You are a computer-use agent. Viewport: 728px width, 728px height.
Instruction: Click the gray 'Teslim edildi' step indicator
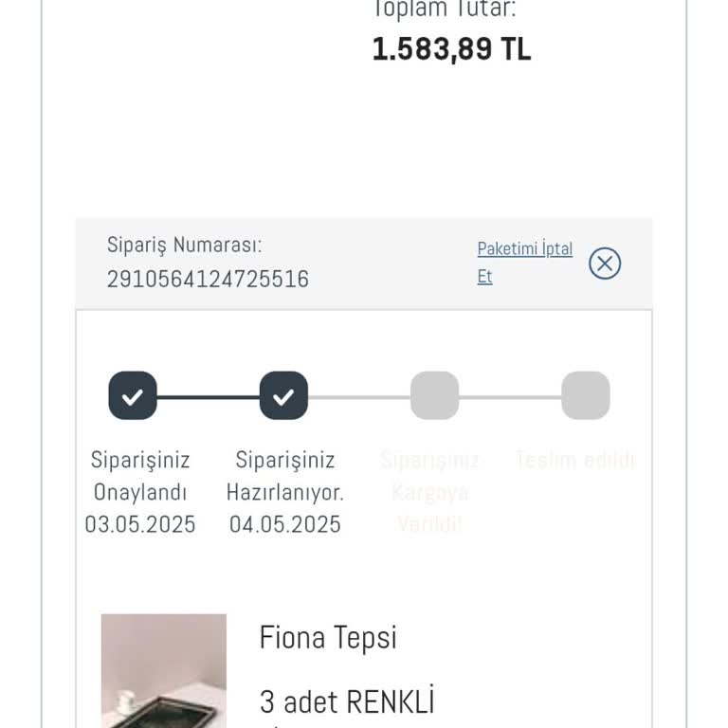coord(585,396)
